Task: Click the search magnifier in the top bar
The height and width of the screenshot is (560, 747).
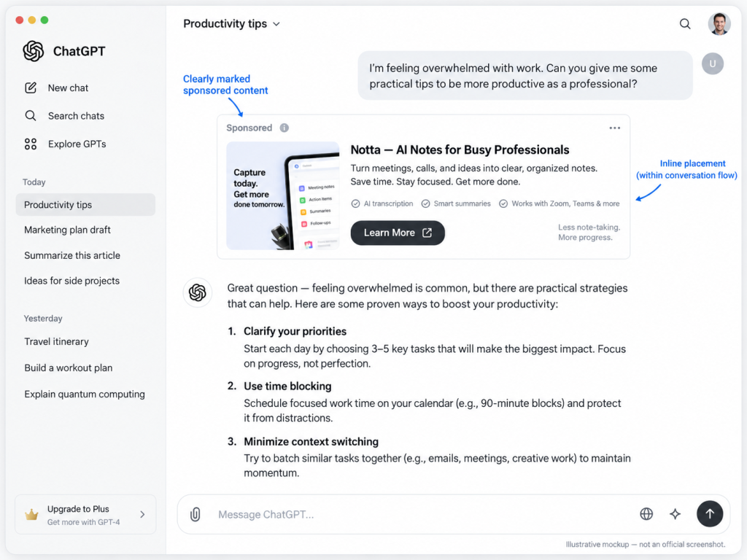Action: [x=684, y=24]
